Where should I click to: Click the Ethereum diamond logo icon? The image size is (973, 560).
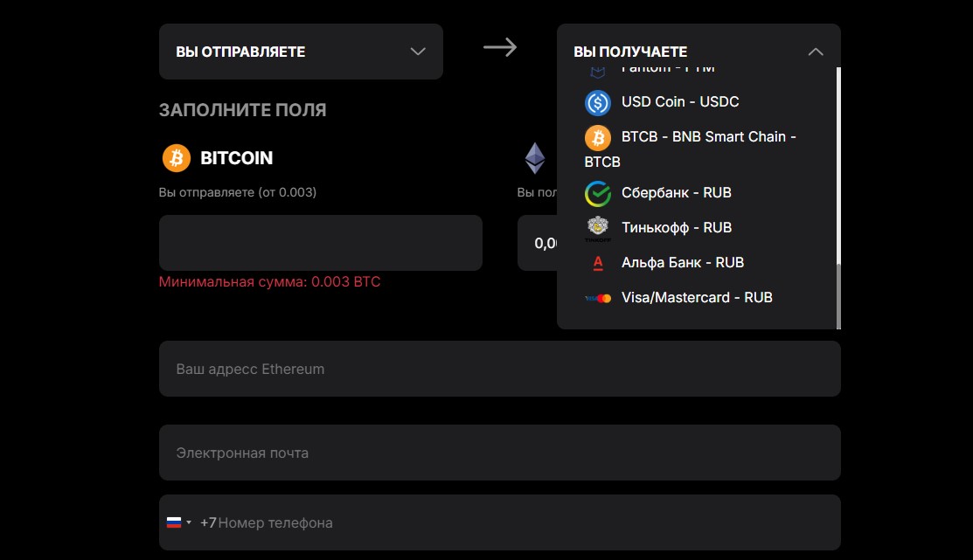[x=534, y=158]
